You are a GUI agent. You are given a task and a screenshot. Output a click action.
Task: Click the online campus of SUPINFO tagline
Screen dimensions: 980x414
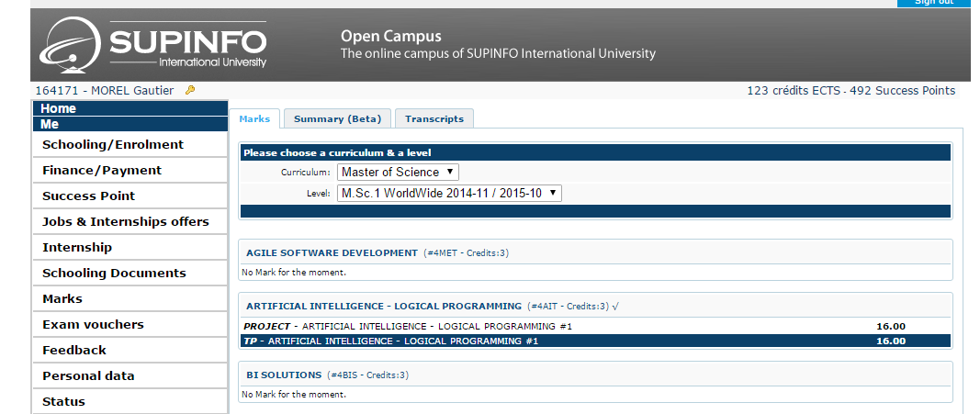pyautogui.click(x=498, y=54)
